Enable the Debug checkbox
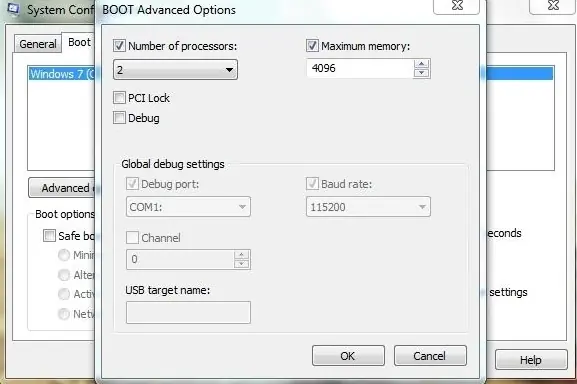 tap(119, 118)
